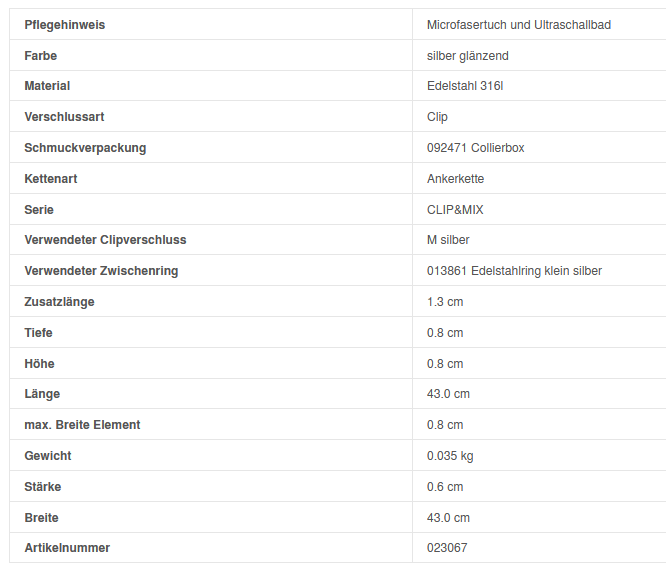Select the 092471 Collierbox value

475,148
